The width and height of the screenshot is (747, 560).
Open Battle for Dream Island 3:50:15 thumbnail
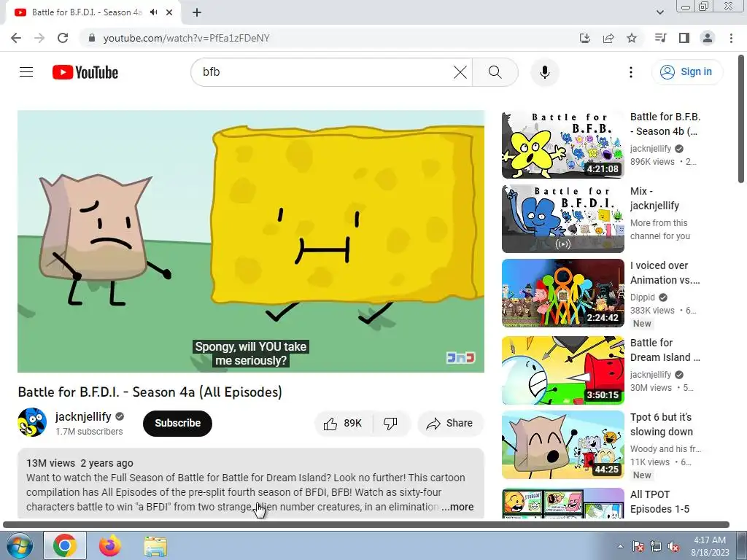pos(562,370)
